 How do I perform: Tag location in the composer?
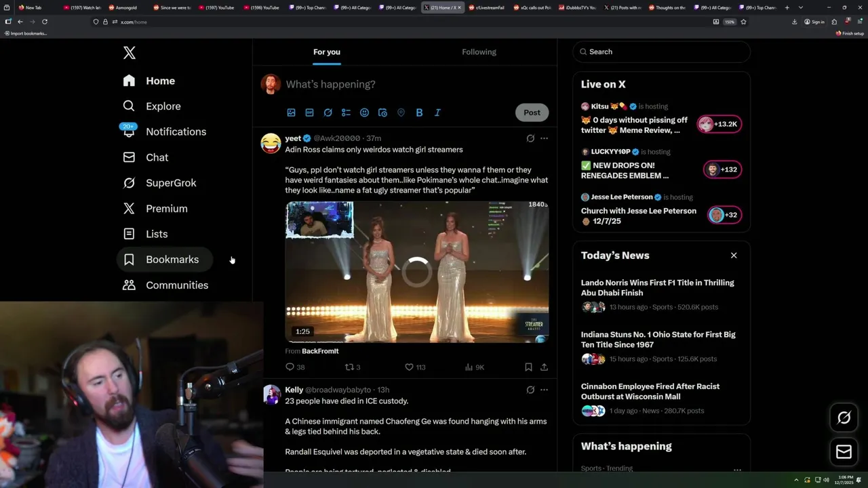coord(401,113)
